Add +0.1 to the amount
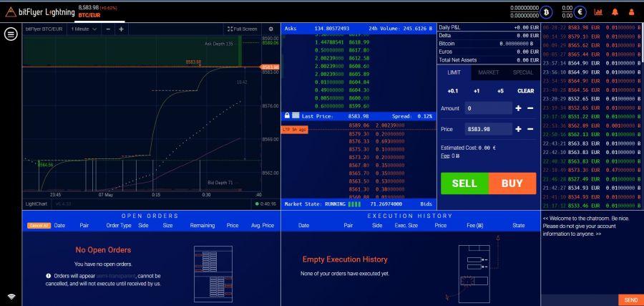Screen dimensions: 644x306 (453, 91)
